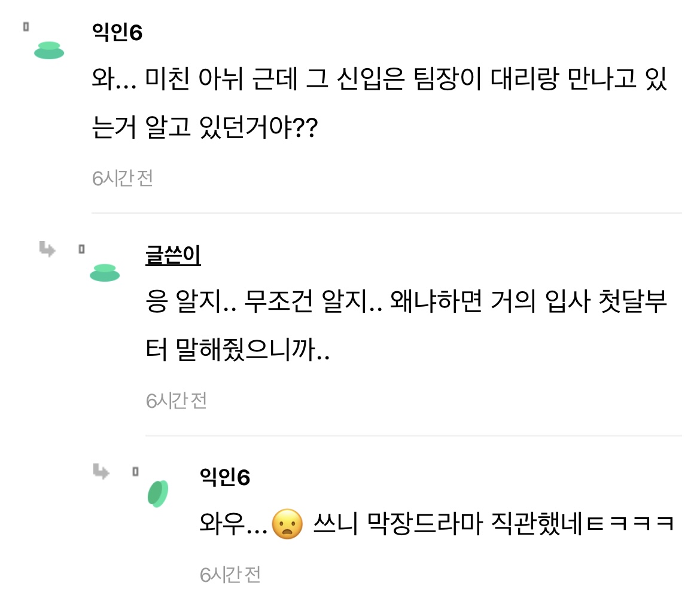Click the 6시간 전 timestamp under last reply
Screen dimensions: 700x598
click(230, 574)
